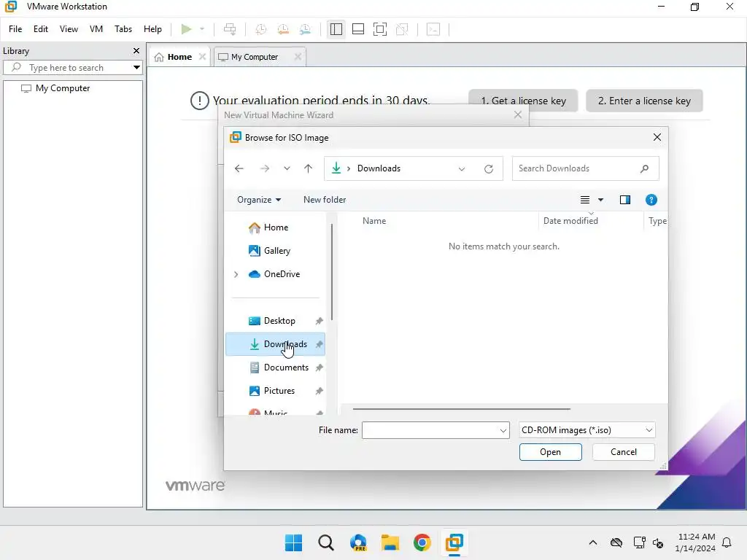
Task: Open Google Chrome from taskbar
Action: (x=422, y=542)
